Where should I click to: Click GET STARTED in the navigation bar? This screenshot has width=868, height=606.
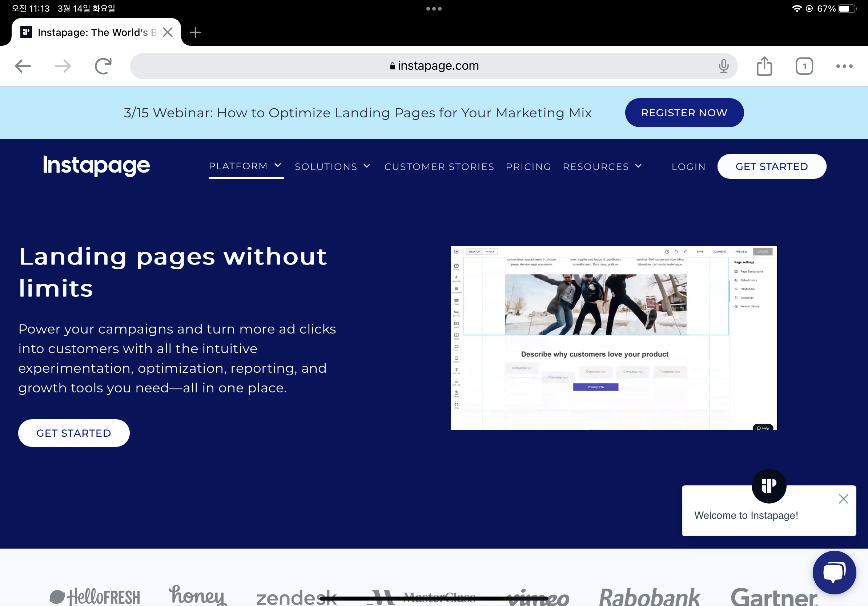click(771, 166)
